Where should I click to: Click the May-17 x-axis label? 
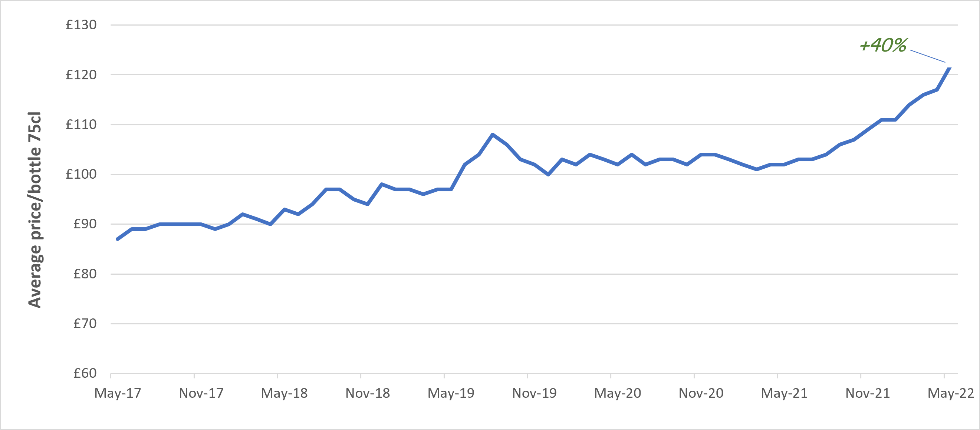(118, 394)
